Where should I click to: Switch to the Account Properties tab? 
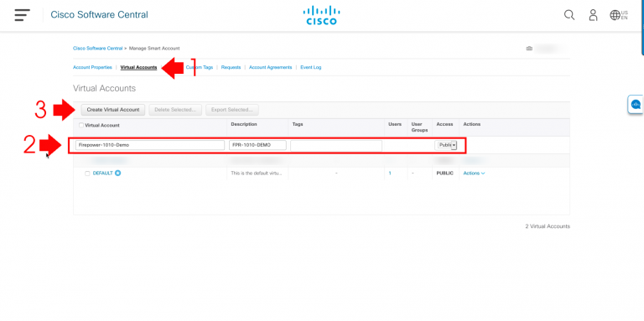click(92, 67)
